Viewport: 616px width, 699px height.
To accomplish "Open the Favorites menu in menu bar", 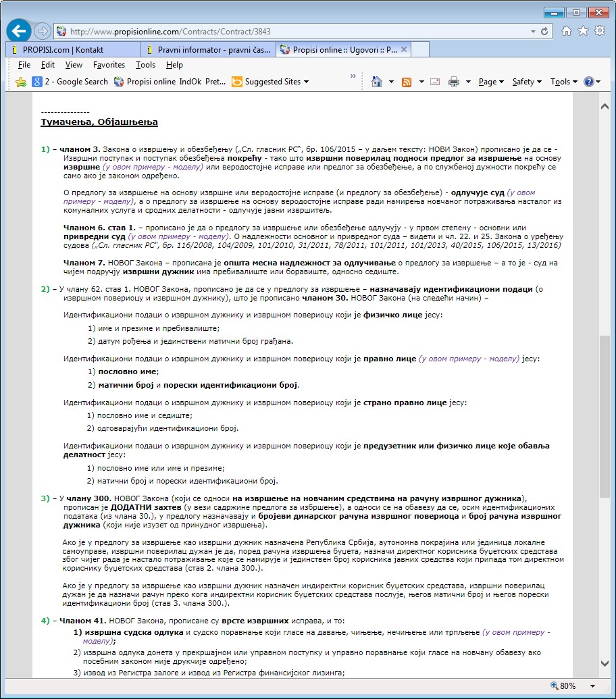I will pyautogui.click(x=109, y=65).
